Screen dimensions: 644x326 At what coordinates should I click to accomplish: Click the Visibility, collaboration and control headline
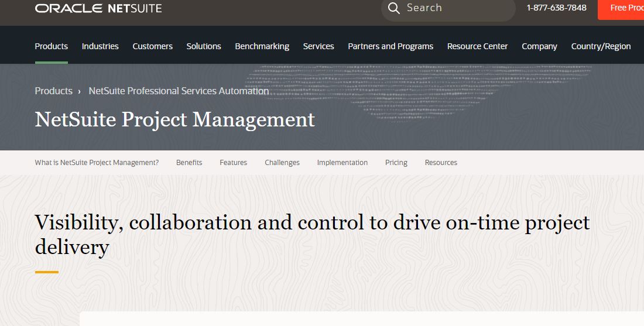[x=312, y=235]
